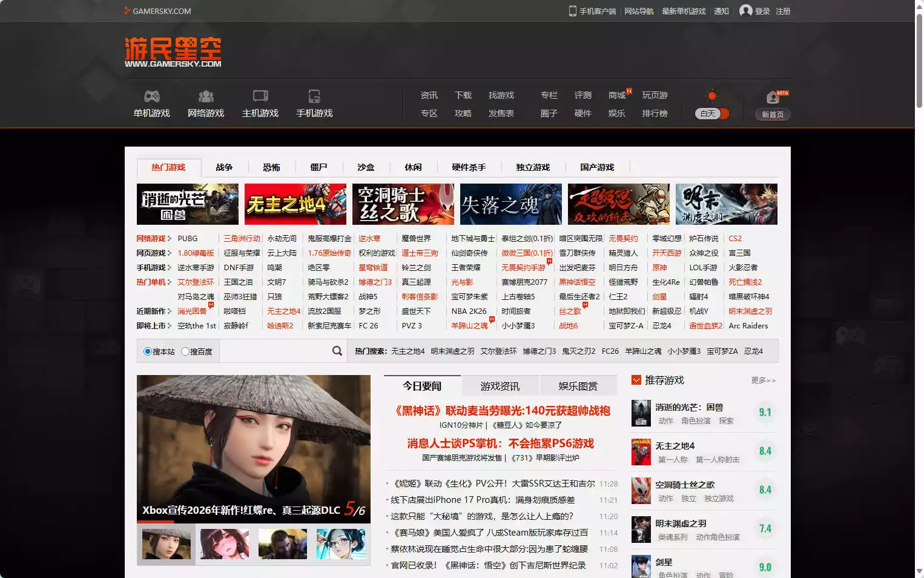Screen dimensions: 924x578
Task: Switch to the 国产游戏 tab
Action: pos(597,167)
